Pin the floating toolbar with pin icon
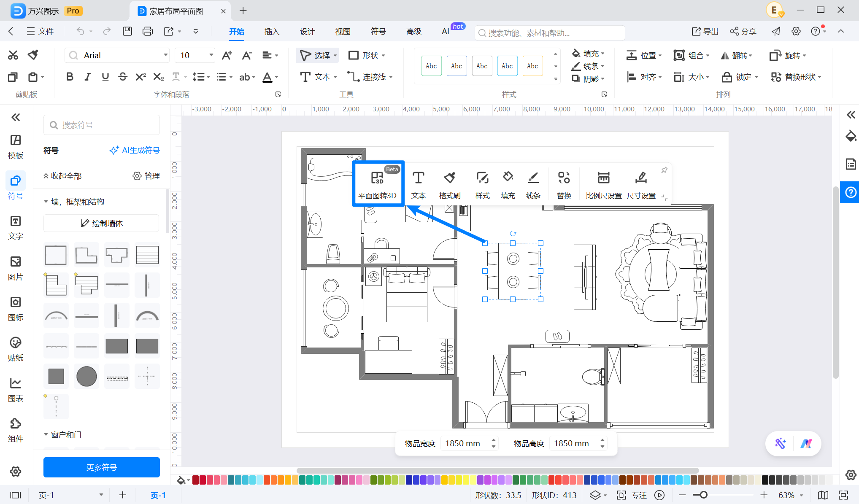Image resolution: width=859 pixels, height=504 pixels. (664, 170)
